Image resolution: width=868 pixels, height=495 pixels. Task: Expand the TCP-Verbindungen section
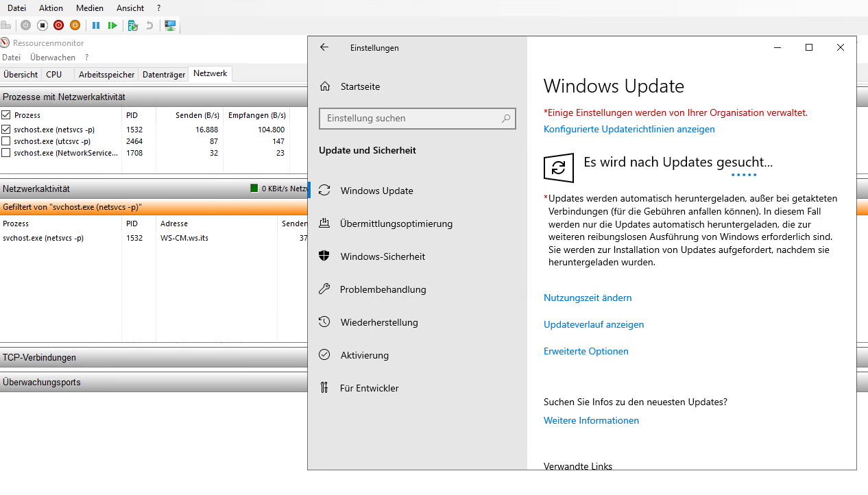[154, 357]
